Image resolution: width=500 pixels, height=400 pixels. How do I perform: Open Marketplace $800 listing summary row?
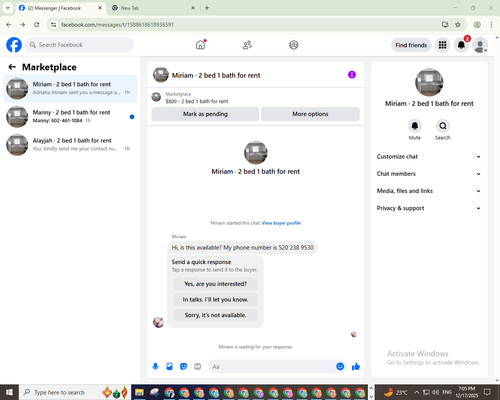coord(256,98)
